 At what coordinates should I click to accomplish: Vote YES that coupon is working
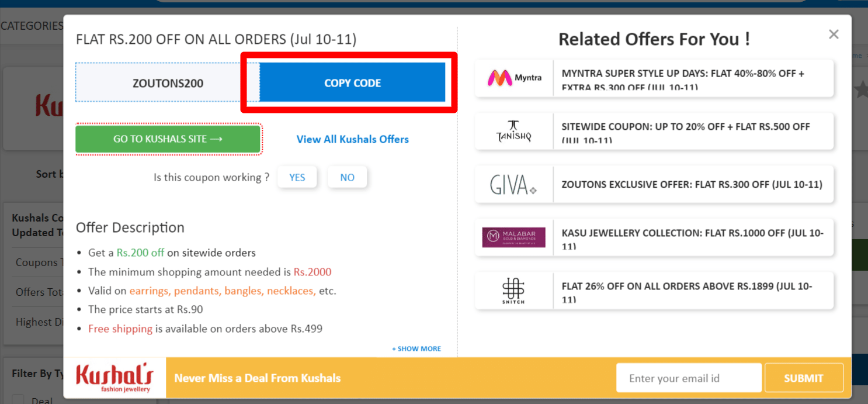point(297,177)
